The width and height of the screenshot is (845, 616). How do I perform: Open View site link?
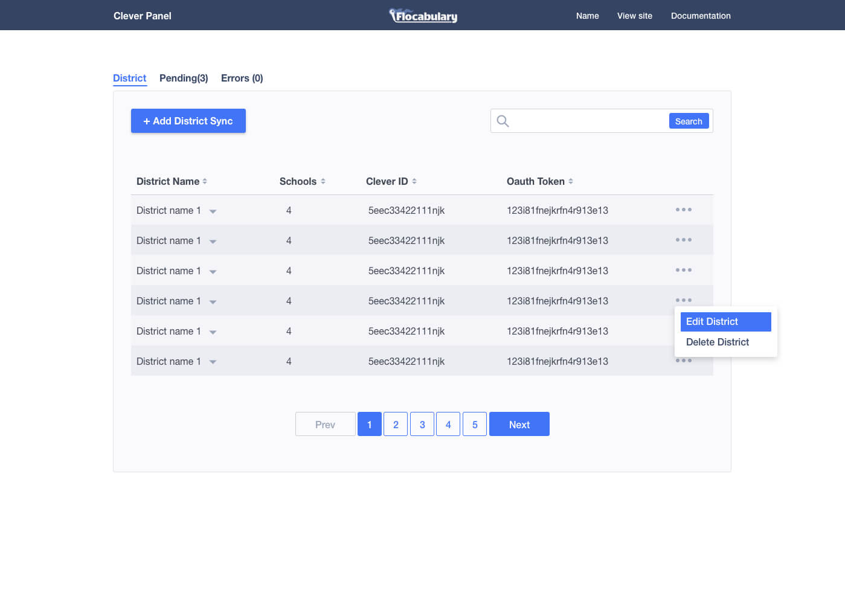(635, 16)
